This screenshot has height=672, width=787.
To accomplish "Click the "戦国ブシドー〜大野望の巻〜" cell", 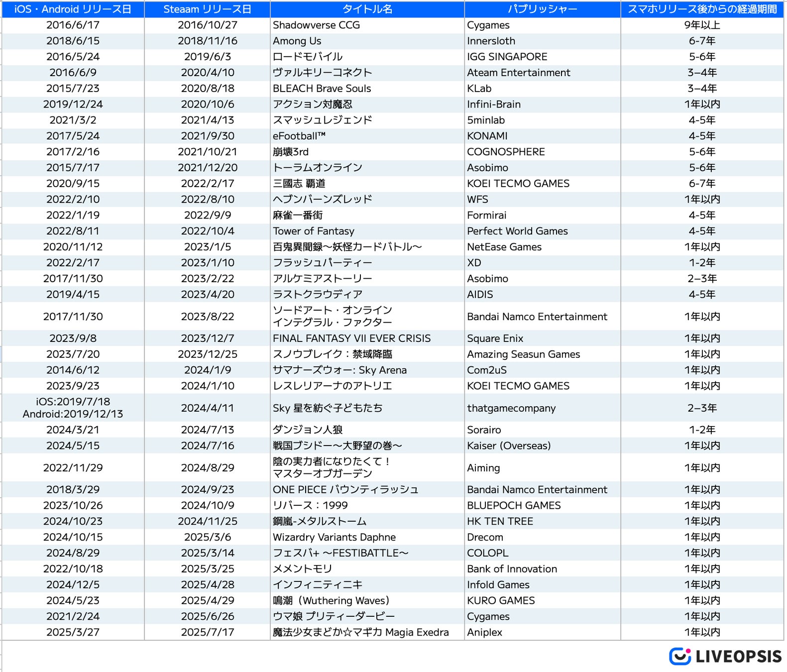I will point(367,446).
